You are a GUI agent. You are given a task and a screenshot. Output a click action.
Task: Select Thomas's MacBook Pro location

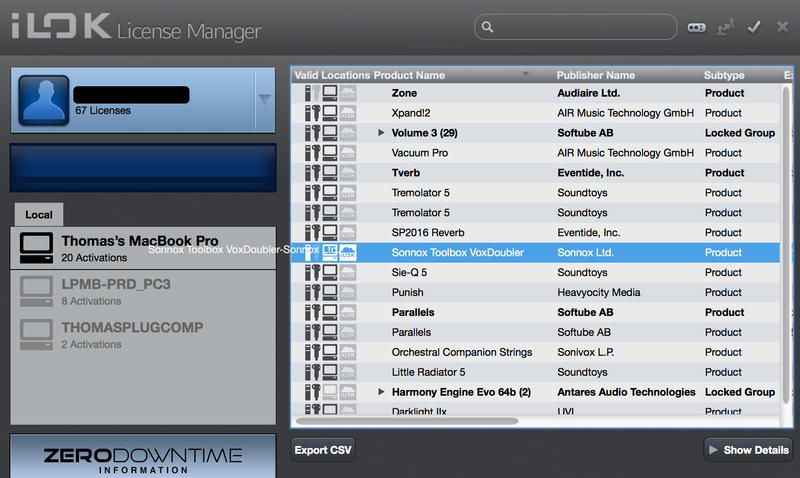coord(143,248)
